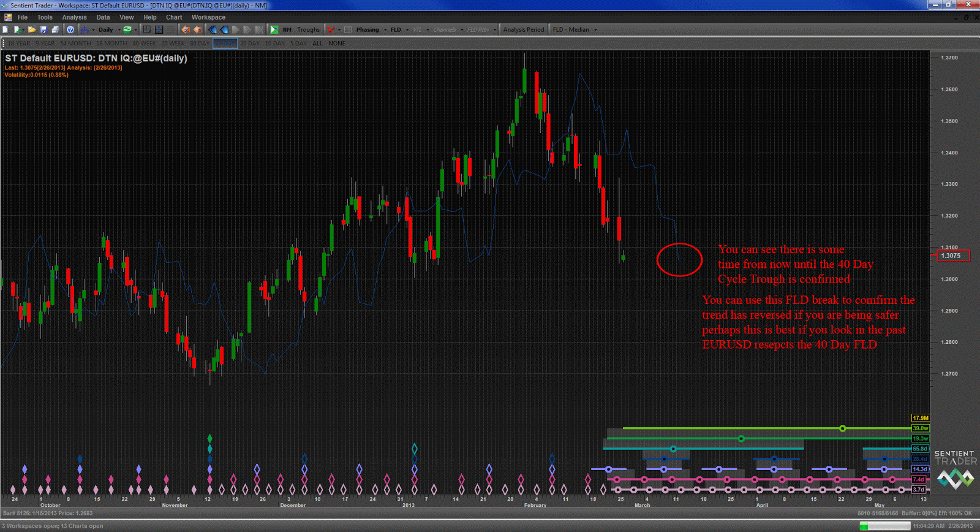This screenshot has height=532, width=980.
Task: Open the Daily timeframe dropdown
Action: 106,29
